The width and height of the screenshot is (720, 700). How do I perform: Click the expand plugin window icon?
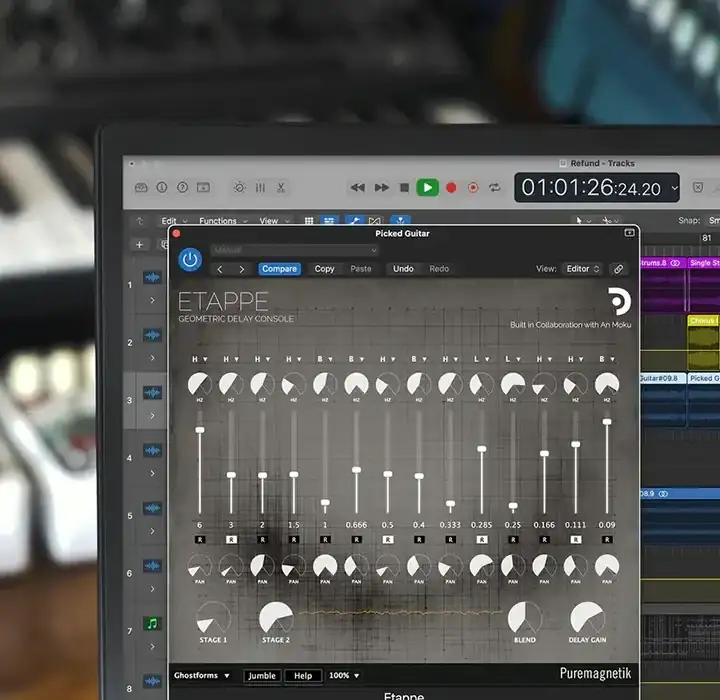(x=630, y=233)
